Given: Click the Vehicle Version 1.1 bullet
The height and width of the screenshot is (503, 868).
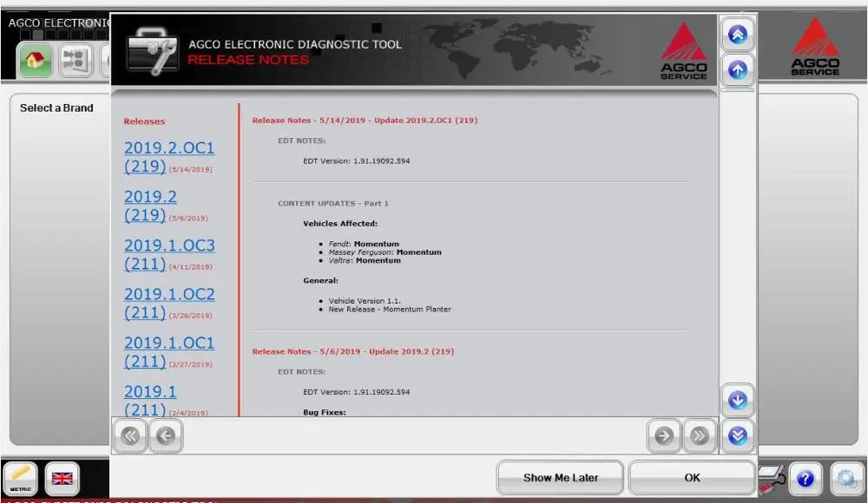Looking at the screenshot, I should pos(365,301).
